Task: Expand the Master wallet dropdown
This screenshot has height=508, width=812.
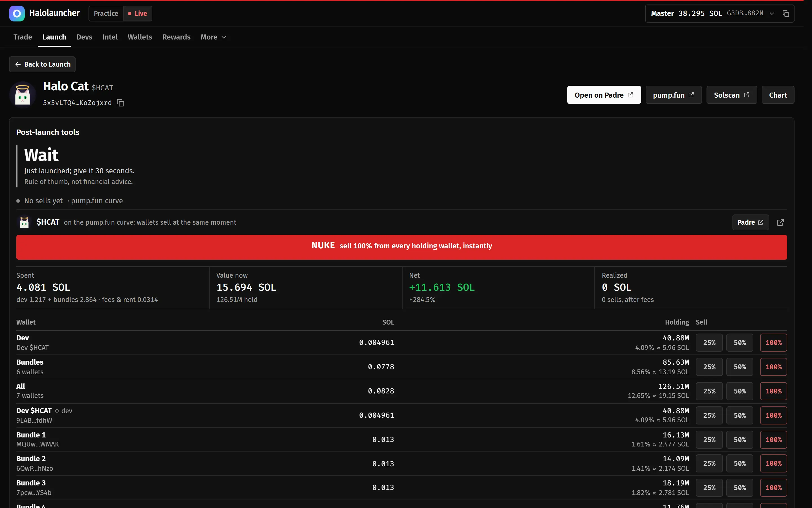Action: 772,14
